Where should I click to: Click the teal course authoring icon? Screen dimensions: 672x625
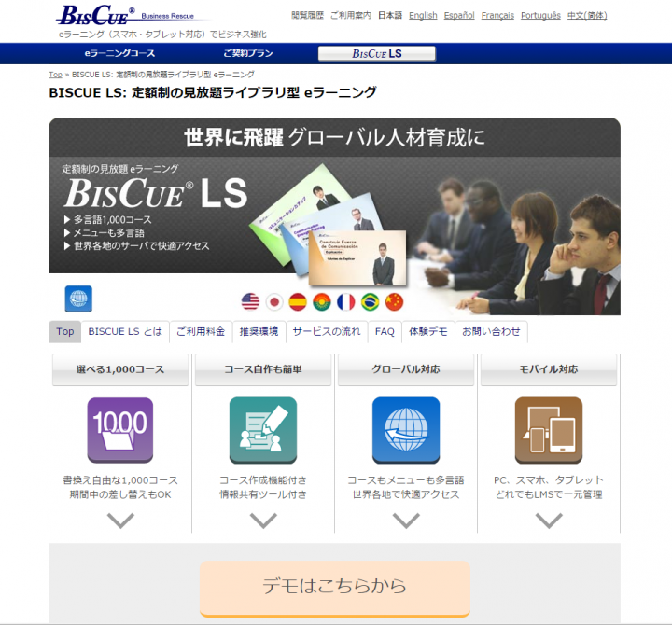pos(263,430)
